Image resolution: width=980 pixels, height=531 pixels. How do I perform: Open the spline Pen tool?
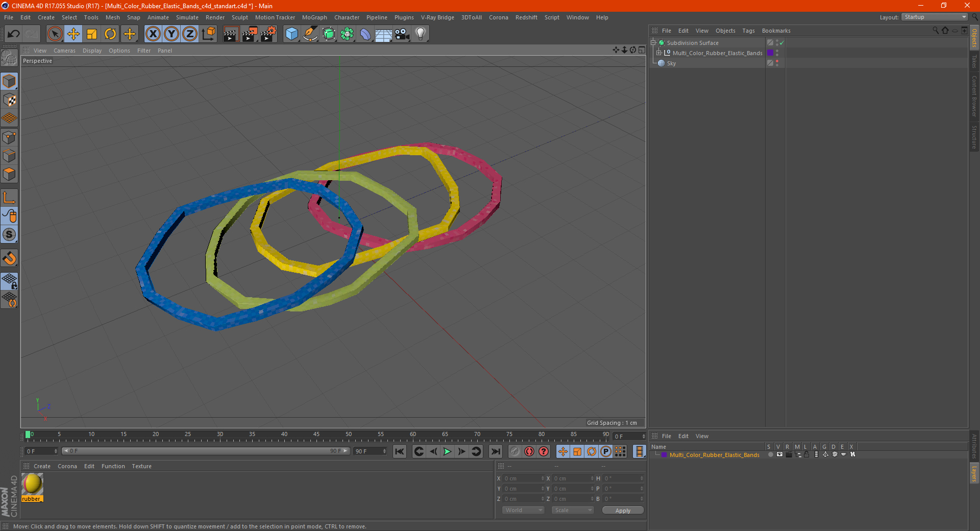[310, 34]
